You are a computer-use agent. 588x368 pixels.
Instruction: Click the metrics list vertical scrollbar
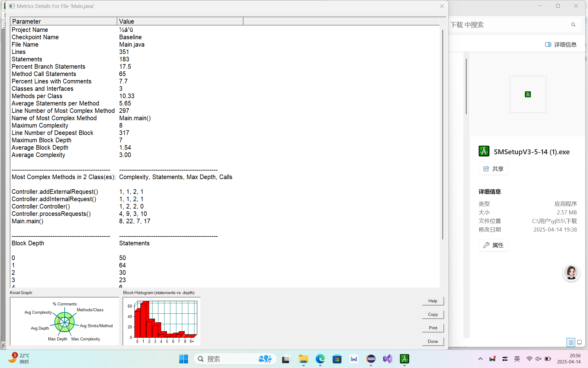pos(443,135)
